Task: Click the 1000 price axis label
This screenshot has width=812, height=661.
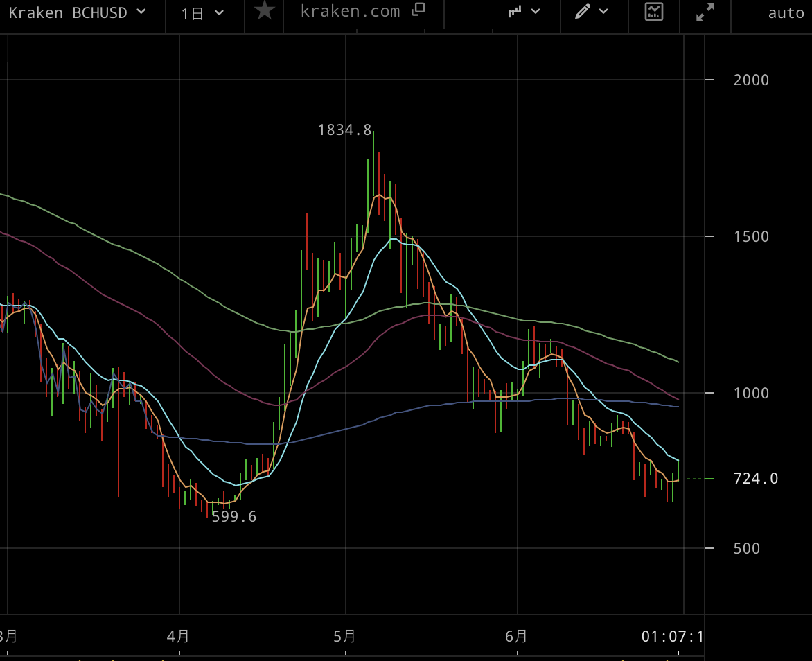Action: (x=751, y=393)
